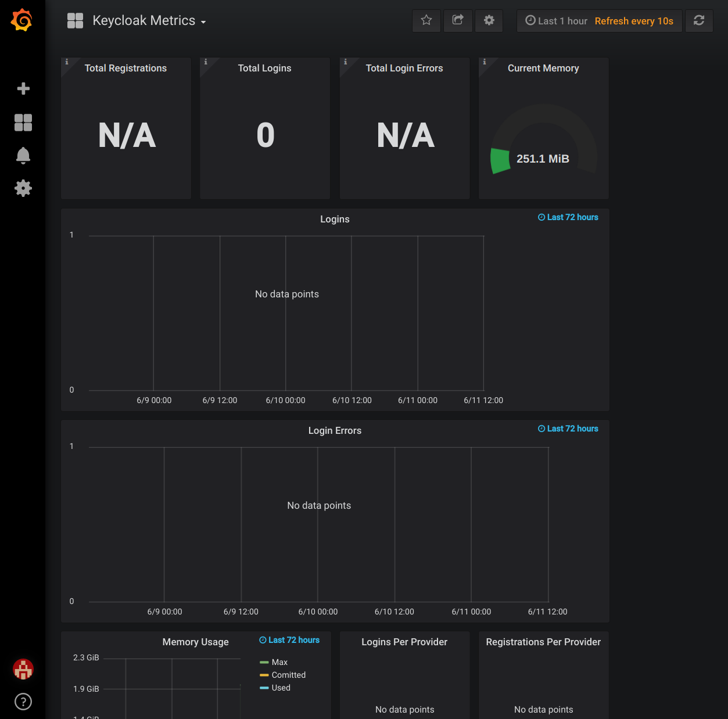Open the user avatar profile
Image resolution: width=728 pixels, height=719 pixels.
point(23,669)
